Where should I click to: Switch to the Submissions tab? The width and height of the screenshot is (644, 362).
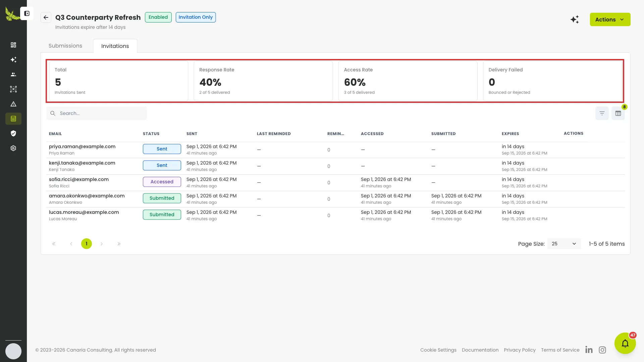tap(65, 46)
